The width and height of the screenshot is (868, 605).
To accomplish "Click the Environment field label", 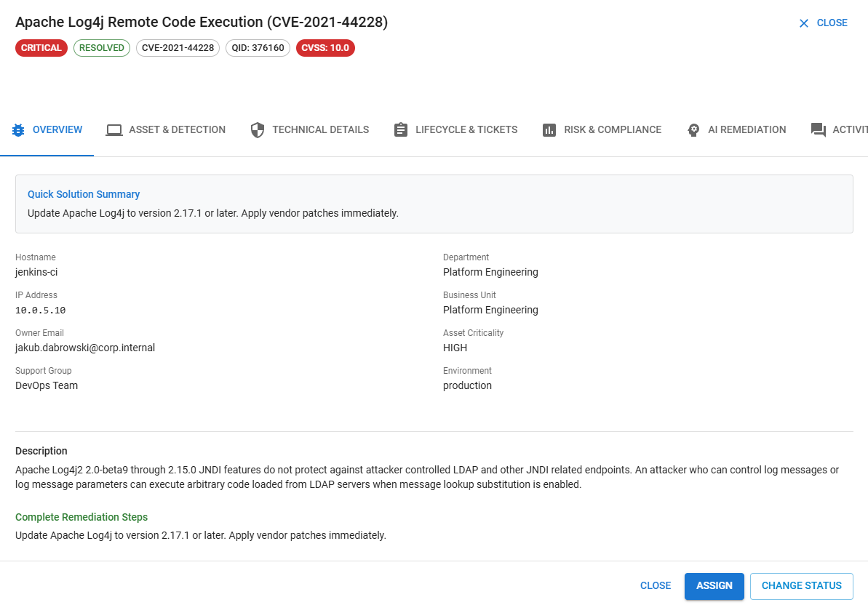I will point(467,371).
